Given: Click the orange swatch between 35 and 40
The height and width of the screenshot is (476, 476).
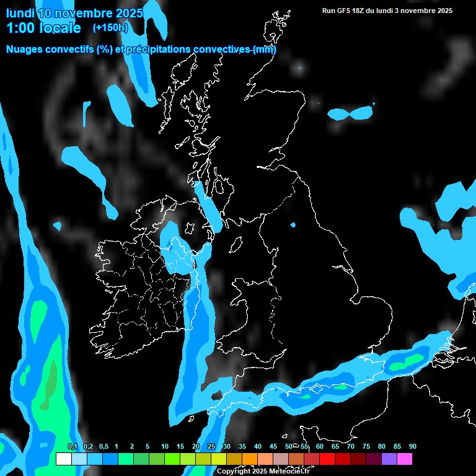Looking at the screenshot, I should tap(249, 459).
